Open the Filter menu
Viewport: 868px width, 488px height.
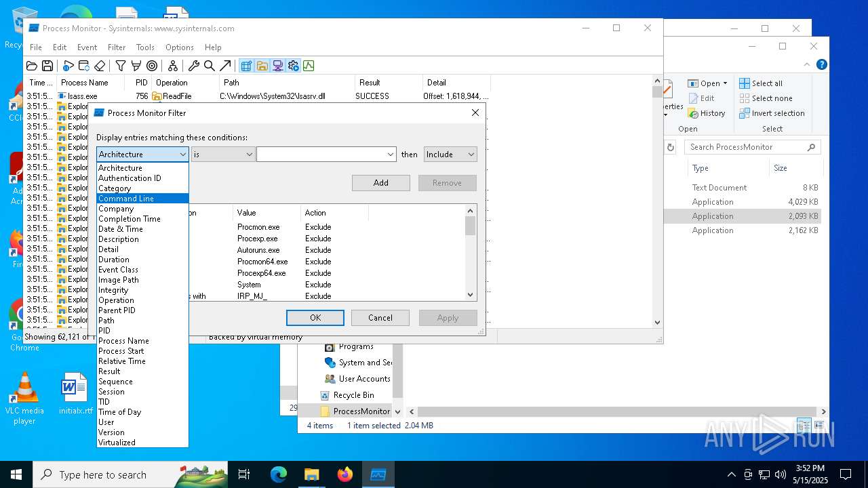pos(117,47)
